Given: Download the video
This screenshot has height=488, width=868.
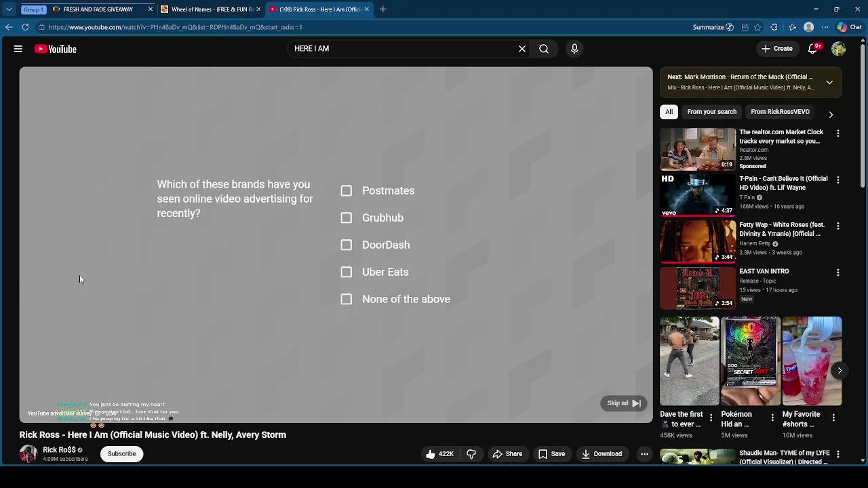Looking at the screenshot, I should click(x=601, y=454).
